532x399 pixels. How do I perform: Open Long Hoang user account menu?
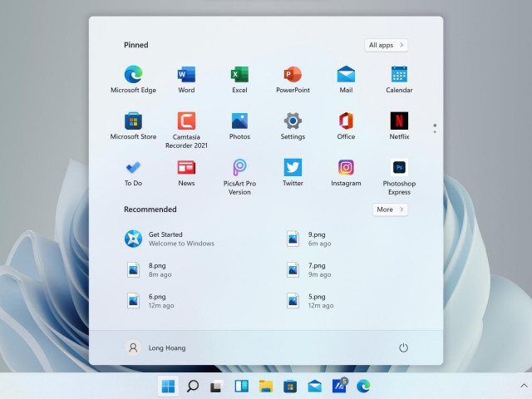point(155,347)
